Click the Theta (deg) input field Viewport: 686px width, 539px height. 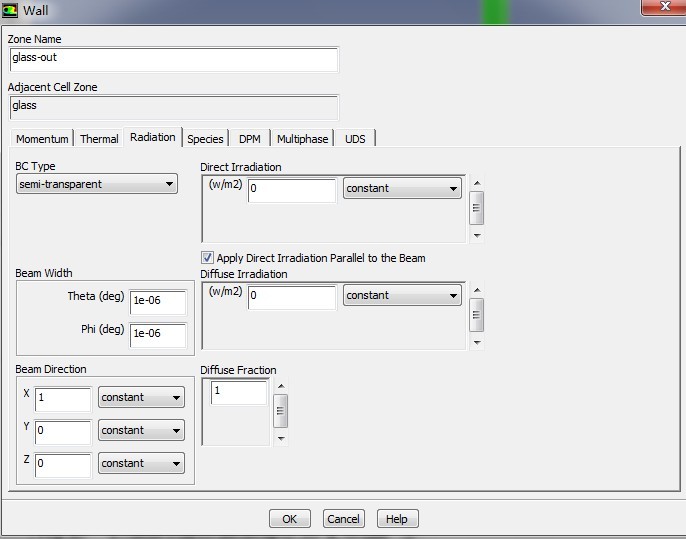(x=157, y=300)
